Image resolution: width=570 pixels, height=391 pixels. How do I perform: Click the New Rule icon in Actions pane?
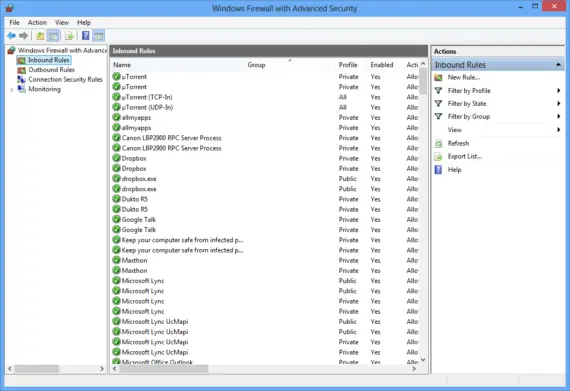coord(438,77)
